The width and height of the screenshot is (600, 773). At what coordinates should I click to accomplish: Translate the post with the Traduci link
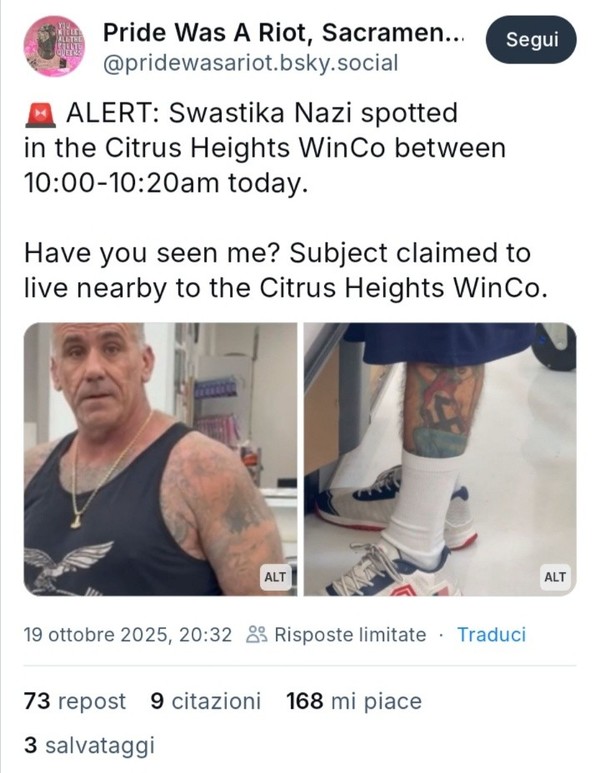click(x=492, y=634)
